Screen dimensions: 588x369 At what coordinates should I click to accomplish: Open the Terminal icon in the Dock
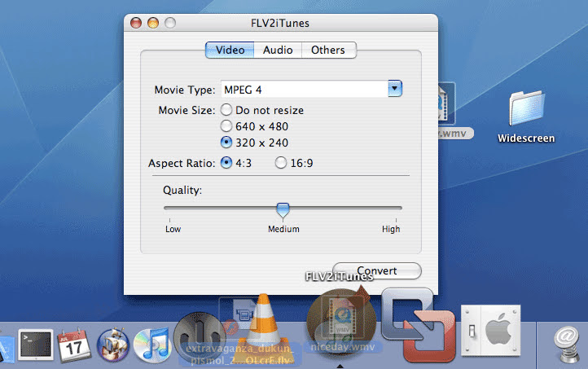click(36, 345)
